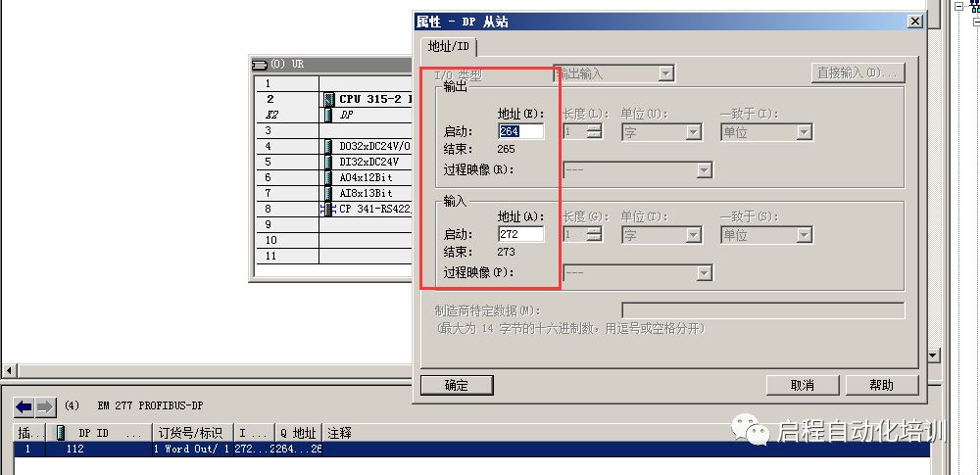
Task: Click the (4) EM 277 PROFIBUS-DP label
Action: 133,405
